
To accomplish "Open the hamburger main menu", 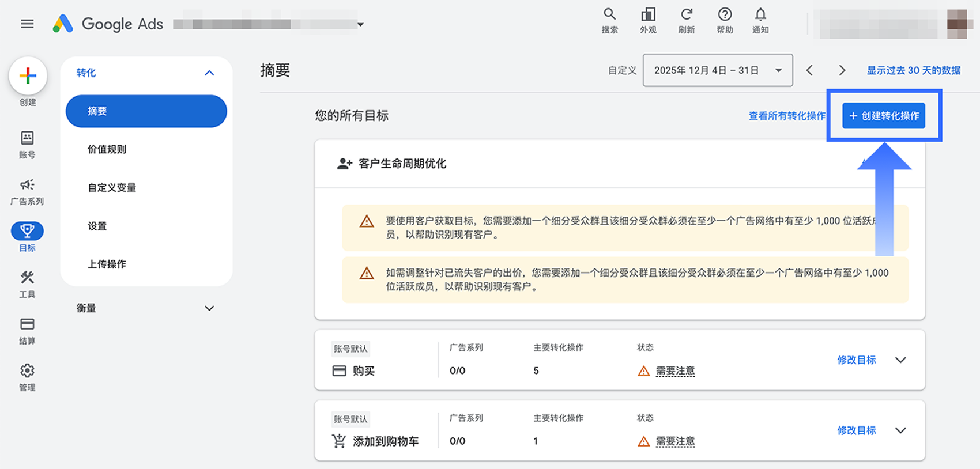I will point(27,24).
